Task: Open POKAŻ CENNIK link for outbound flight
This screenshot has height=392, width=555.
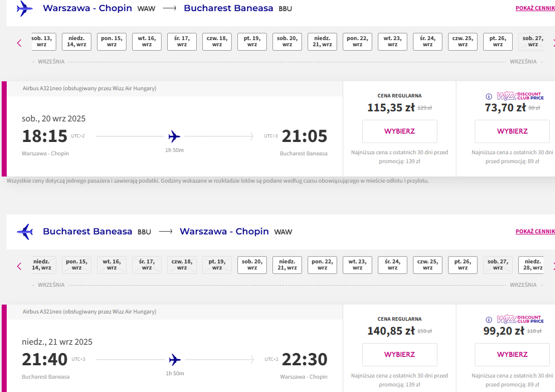Action: pyautogui.click(x=535, y=8)
